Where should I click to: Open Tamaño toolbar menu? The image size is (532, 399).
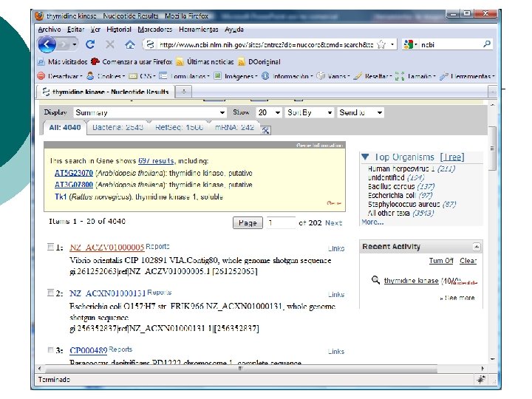pos(415,76)
